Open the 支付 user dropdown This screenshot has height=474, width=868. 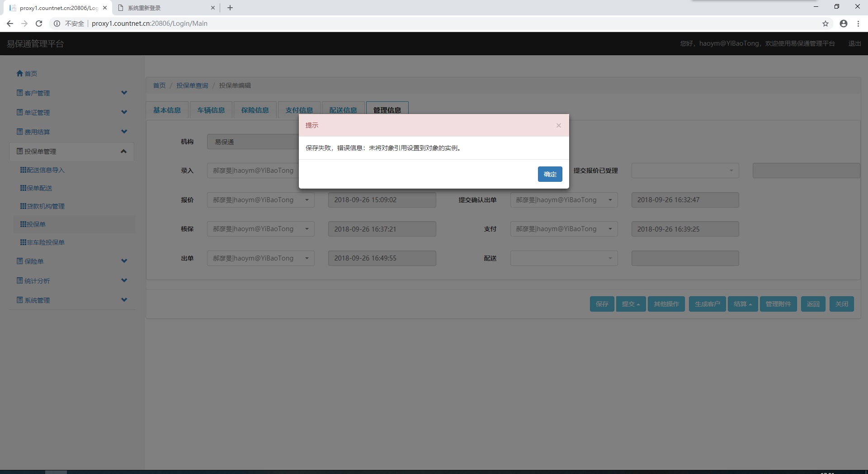564,229
